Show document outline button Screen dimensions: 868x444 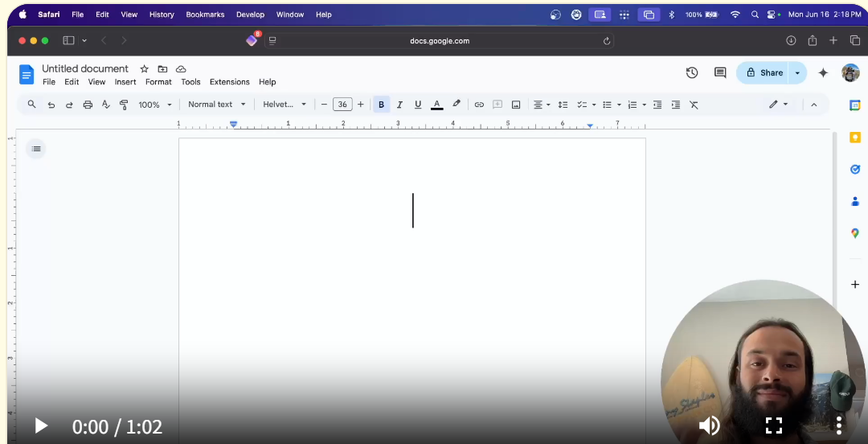click(x=36, y=149)
